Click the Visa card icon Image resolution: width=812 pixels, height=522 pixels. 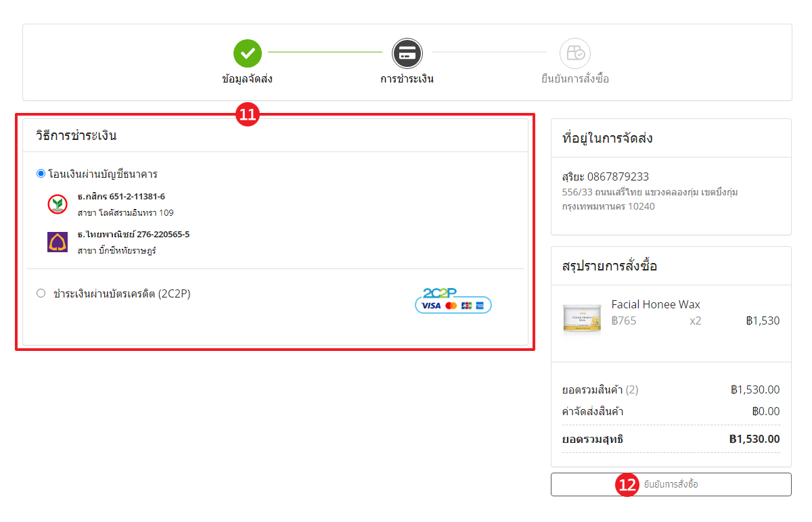pos(431,306)
